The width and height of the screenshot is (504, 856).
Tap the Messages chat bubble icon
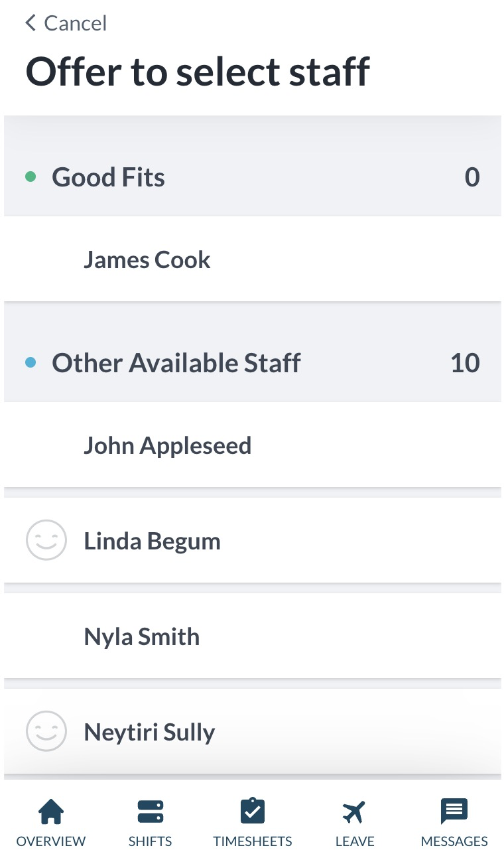pos(454,811)
